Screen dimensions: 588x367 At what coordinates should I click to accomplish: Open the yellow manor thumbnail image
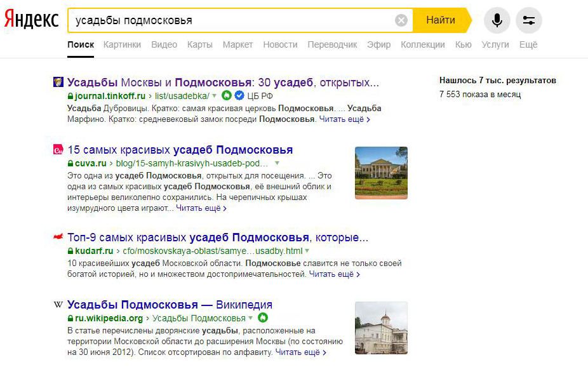pos(381,173)
